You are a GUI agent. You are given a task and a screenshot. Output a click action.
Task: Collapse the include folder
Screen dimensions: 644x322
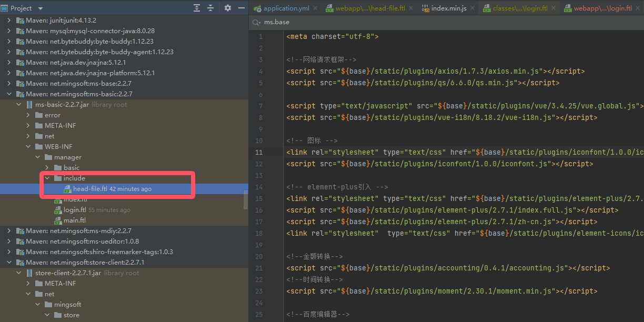coord(48,178)
